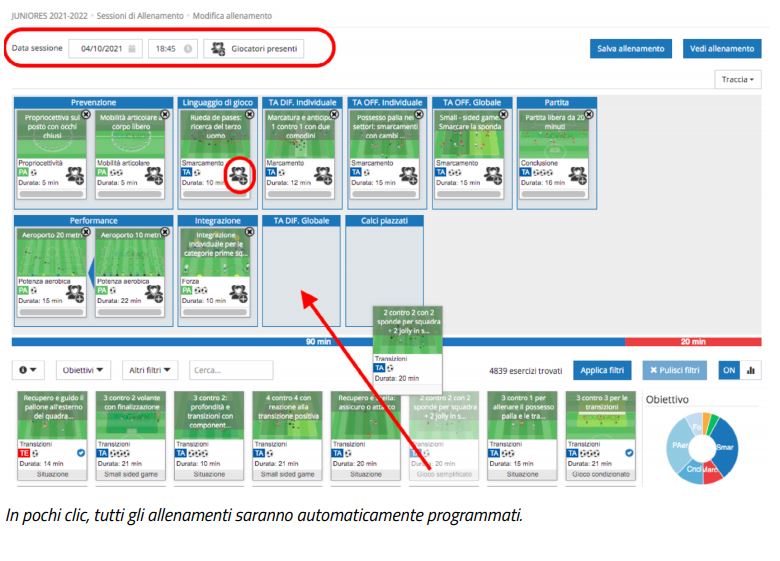The image size is (780, 561).
Task: Remove the Marcatura e anticipo exercise
Action: coord(336,115)
